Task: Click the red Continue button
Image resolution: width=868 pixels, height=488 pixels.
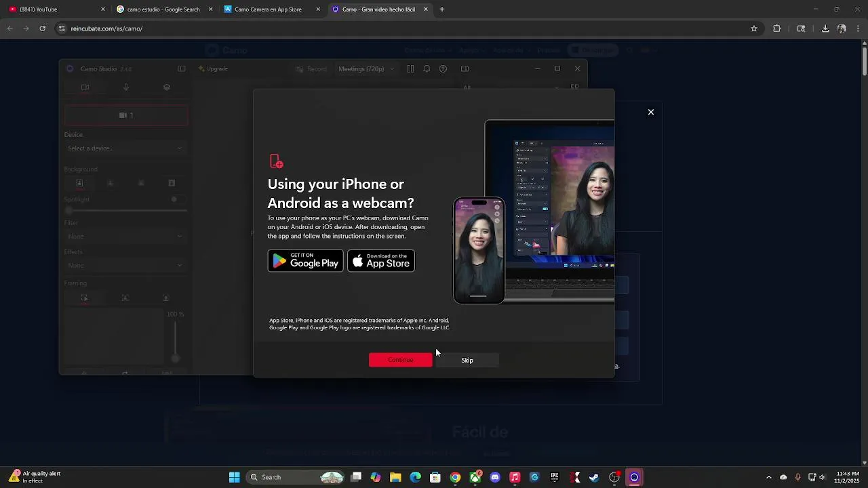Action: [400, 360]
